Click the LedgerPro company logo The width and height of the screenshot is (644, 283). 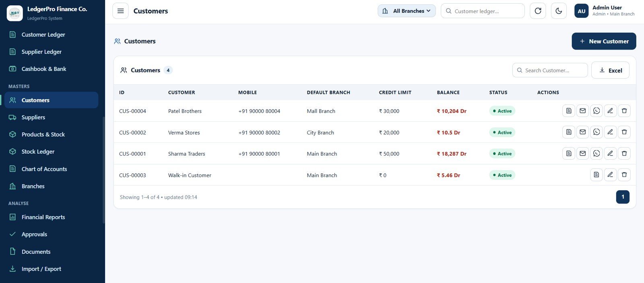click(x=15, y=13)
